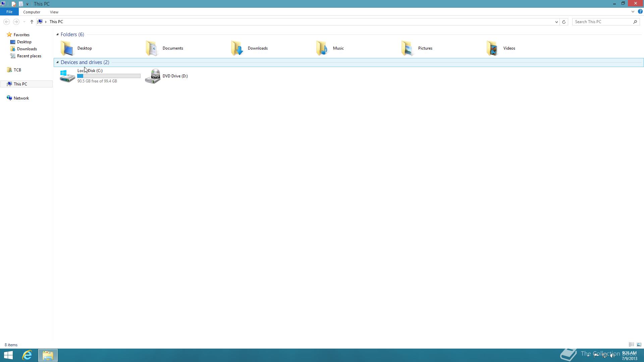Open the View ribbon tab
The height and width of the screenshot is (362, 644).
[x=54, y=12]
